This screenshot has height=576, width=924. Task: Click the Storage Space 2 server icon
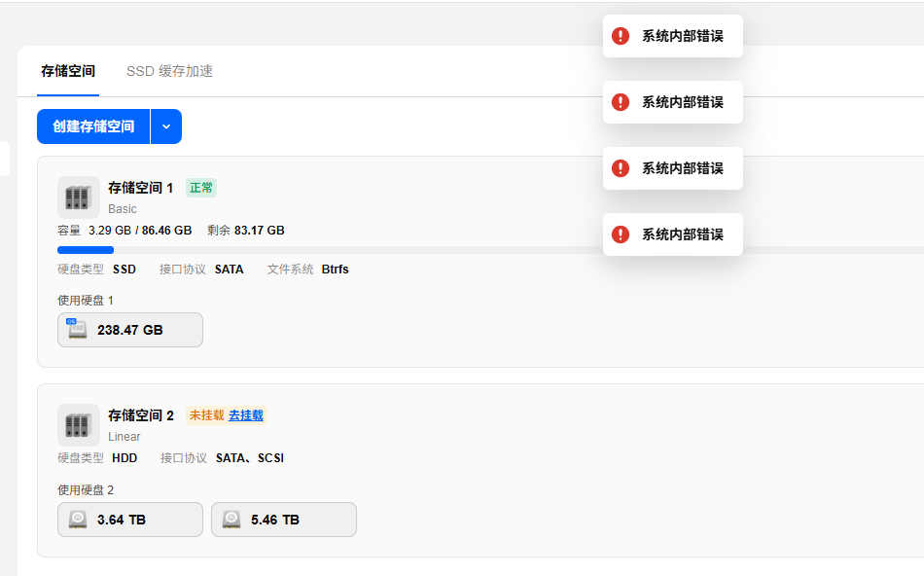click(x=79, y=425)
